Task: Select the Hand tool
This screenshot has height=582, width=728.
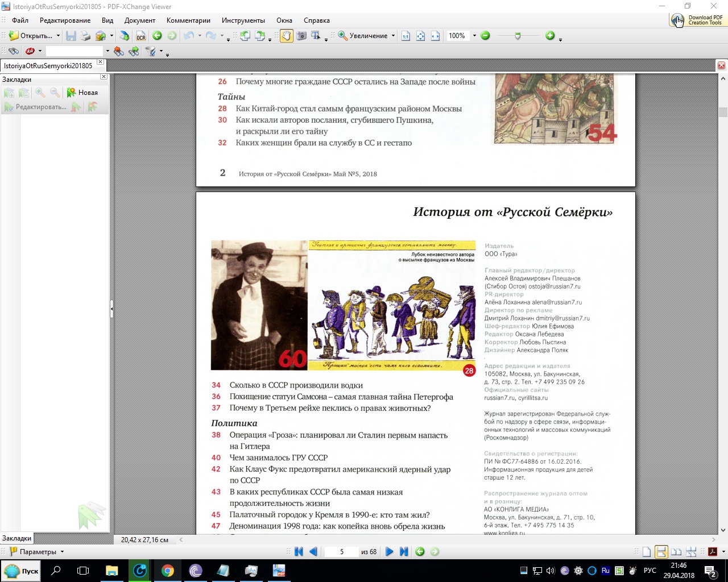Action: 286,36
